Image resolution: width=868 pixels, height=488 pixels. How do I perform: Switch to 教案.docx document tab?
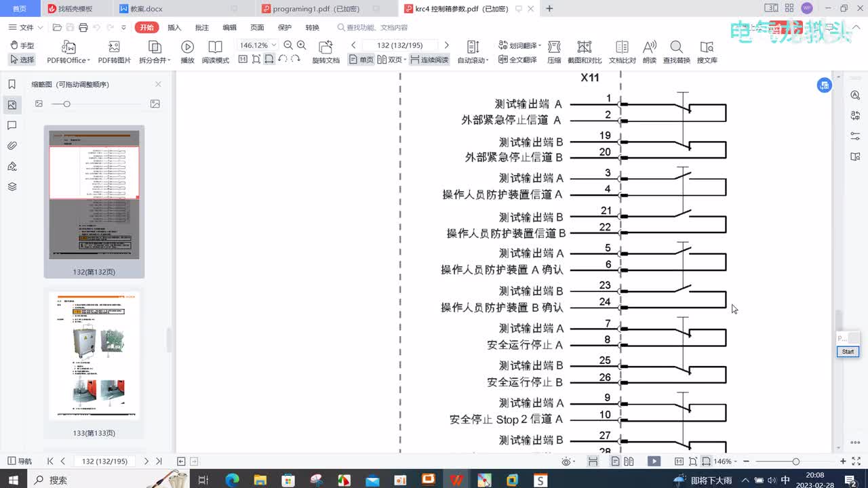pyautogui.click(x=183, y=9)
